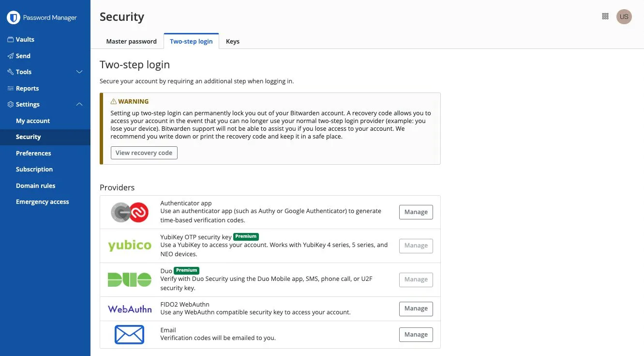Click the Premium badge beside Duo
This screenshot has width=644, height=356.
point(187,270)
